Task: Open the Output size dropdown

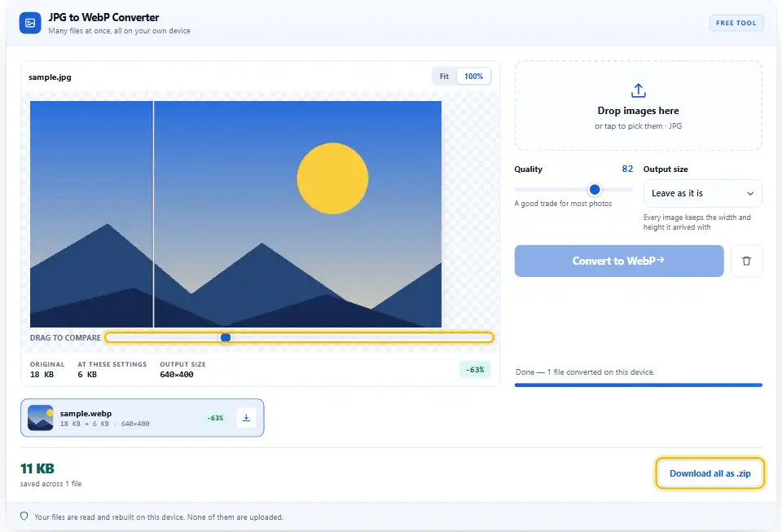Action: [702, 193]
